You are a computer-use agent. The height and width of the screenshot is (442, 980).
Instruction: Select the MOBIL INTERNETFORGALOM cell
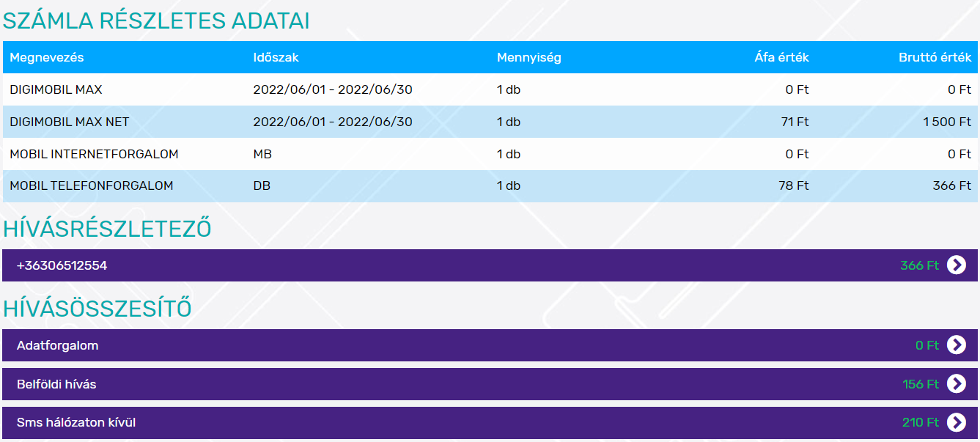pyautogui.click(x=94, y=154)
